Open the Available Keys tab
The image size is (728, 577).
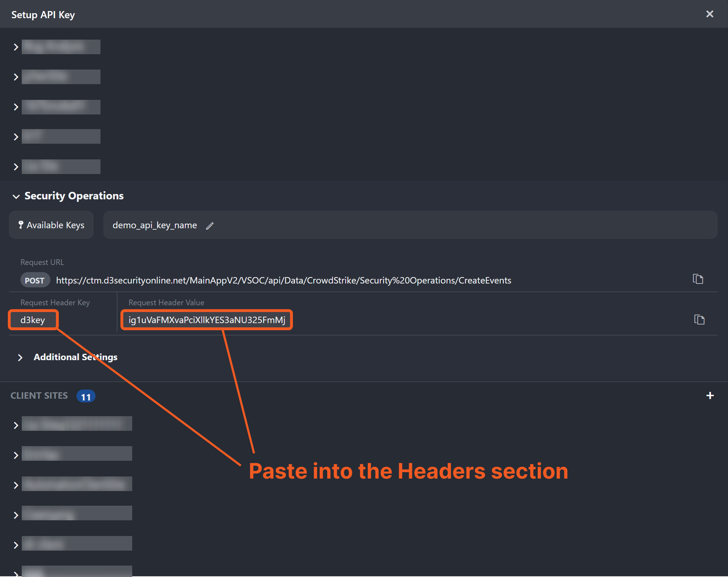point(51,225)
